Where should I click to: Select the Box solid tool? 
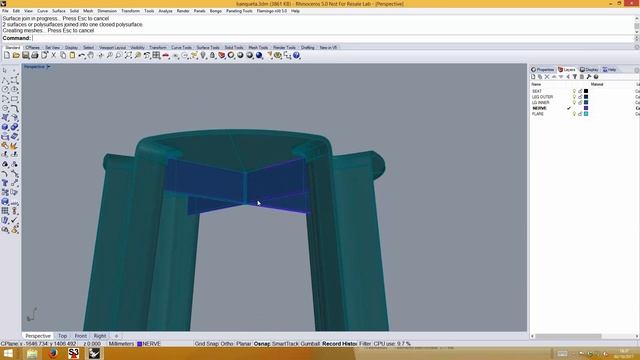5,127
